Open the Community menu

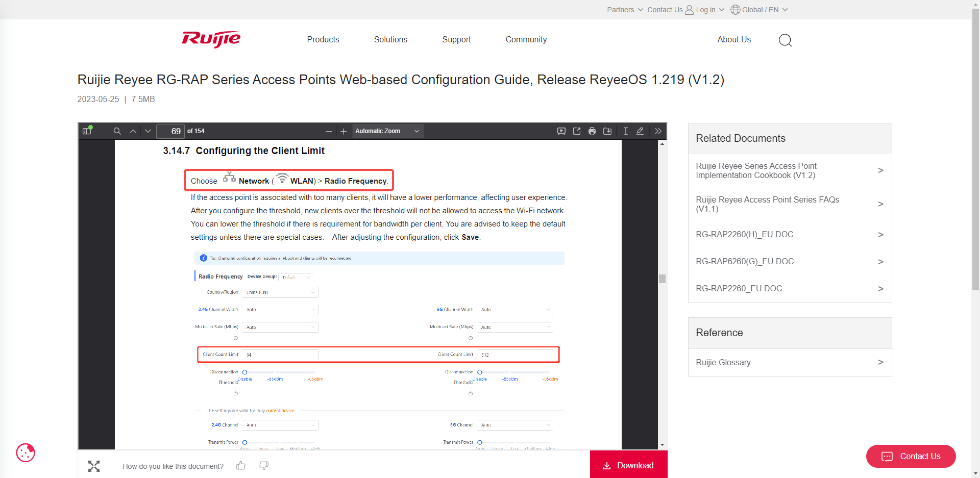[526, 40]
